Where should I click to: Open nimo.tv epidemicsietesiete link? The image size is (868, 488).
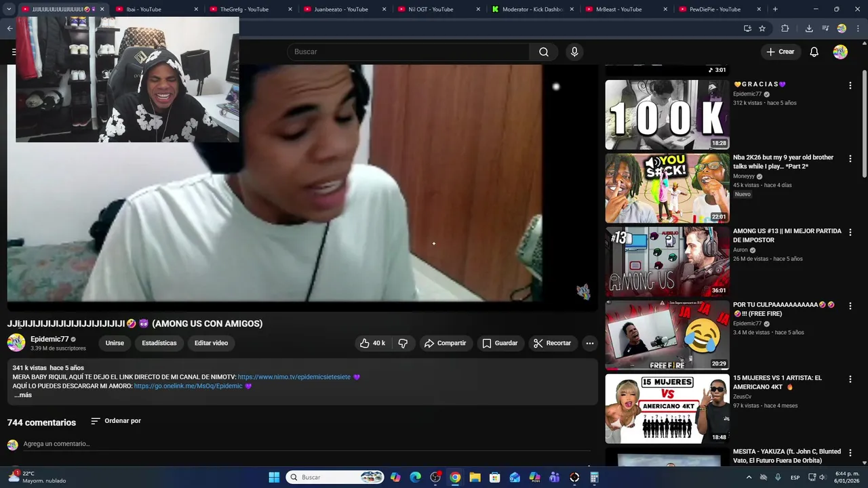[294, 377]
